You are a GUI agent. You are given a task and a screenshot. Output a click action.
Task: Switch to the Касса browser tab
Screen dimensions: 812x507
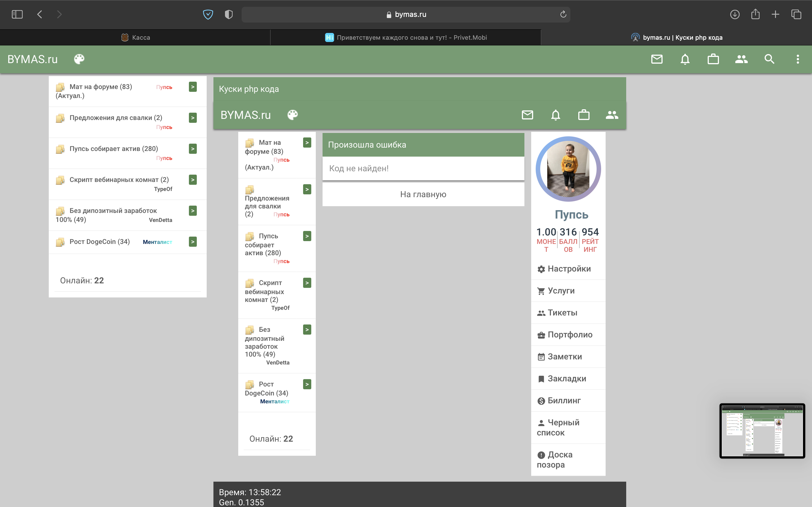click(x=136, y=37)
